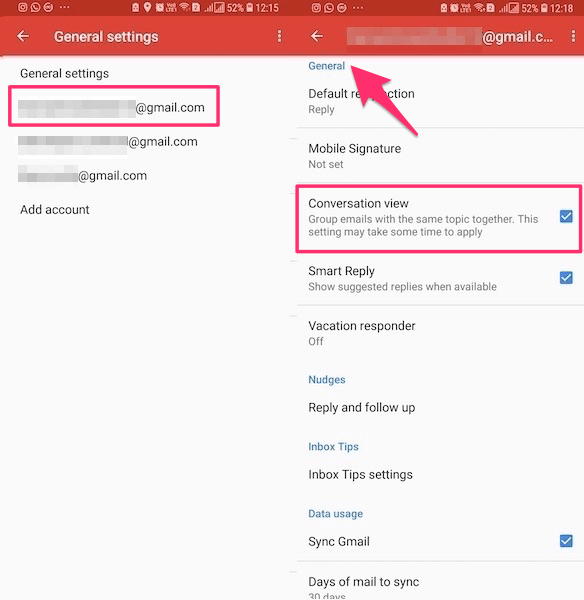584x600 pixels.
Task: Tap WhatsApp notification icon in left status bar
Action: pyautogui.click(x=35, y=7)
